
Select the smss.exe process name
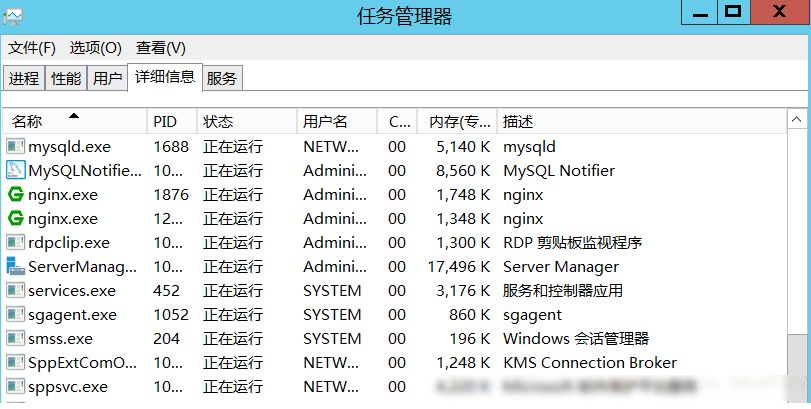coord(61,339)
